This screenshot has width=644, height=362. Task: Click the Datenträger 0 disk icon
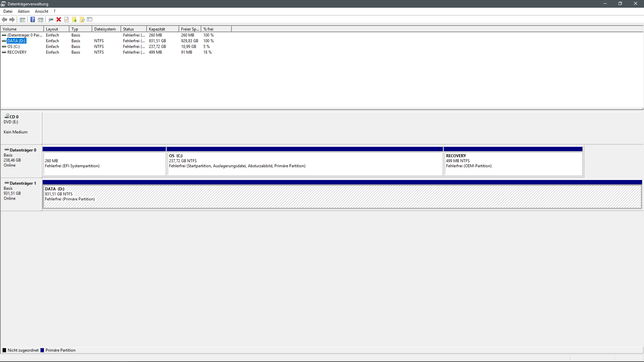pos(7,149)
